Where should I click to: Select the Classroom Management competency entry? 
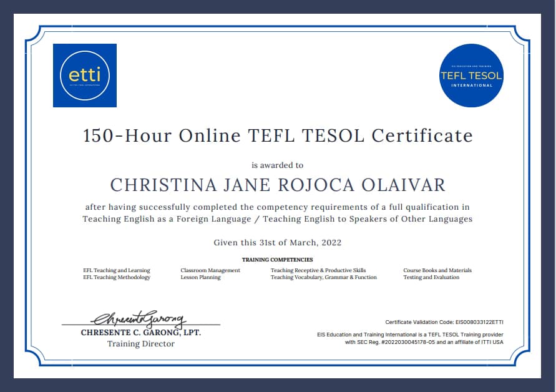pos(210,270)
